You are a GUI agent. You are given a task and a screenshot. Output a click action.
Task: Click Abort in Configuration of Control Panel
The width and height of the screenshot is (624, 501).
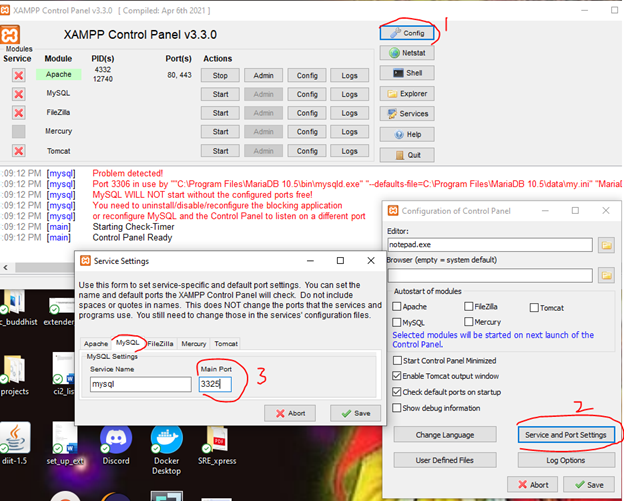pyautogui.click(x=533, y=485)
